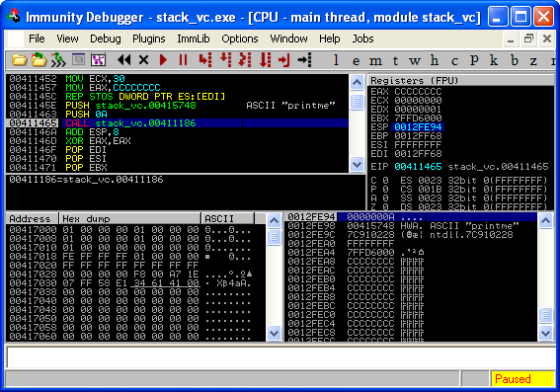This screenshot has height=392, width=560.
Task: Click the Address column header in dump
Action: pyautogui.click(x=32, y=218)
